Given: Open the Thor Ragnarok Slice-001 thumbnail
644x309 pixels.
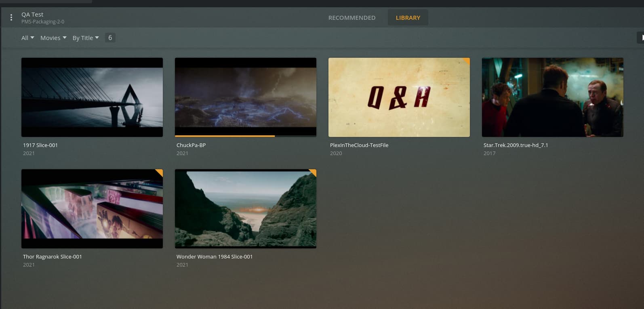Looking at the screenshot, I should coord(92,209).
